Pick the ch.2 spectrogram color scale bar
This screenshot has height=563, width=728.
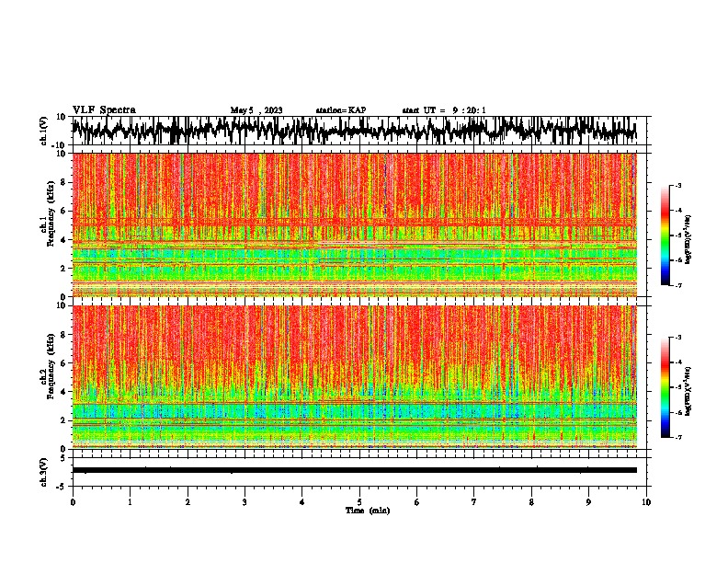click(x=665, y=387)
